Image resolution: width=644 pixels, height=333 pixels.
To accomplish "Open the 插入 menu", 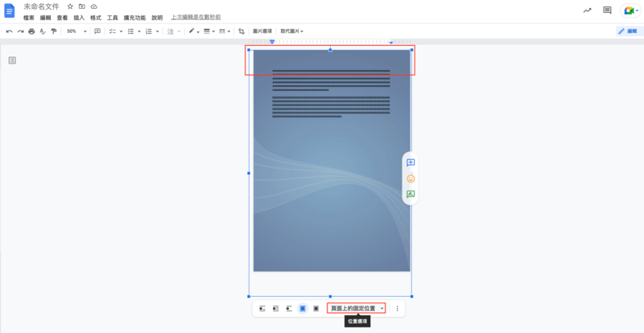I will 79,18.
